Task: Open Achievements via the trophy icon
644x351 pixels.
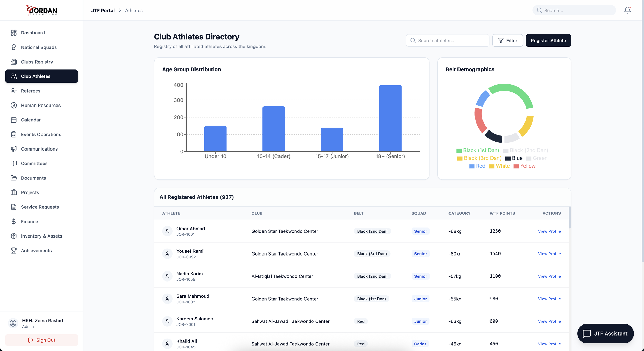Action: pos(14,250)
